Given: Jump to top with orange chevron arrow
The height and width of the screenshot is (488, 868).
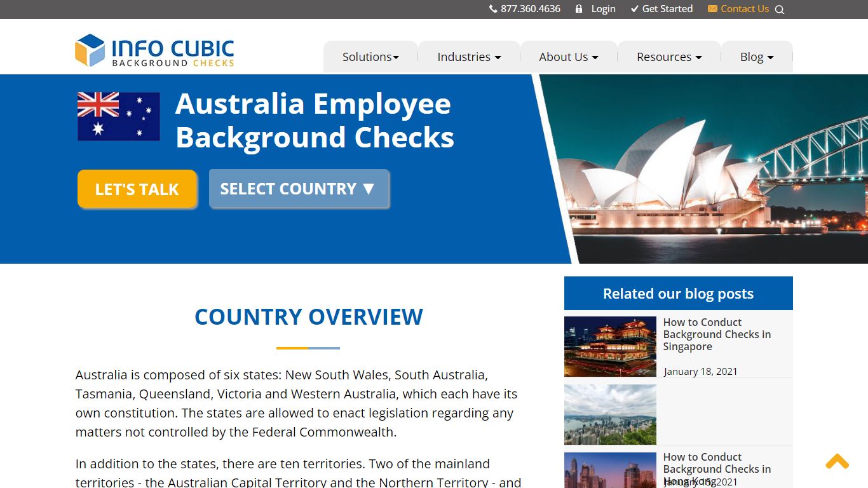Looking at the screenshot, I should pyautogui.click(x=837, y=461).
